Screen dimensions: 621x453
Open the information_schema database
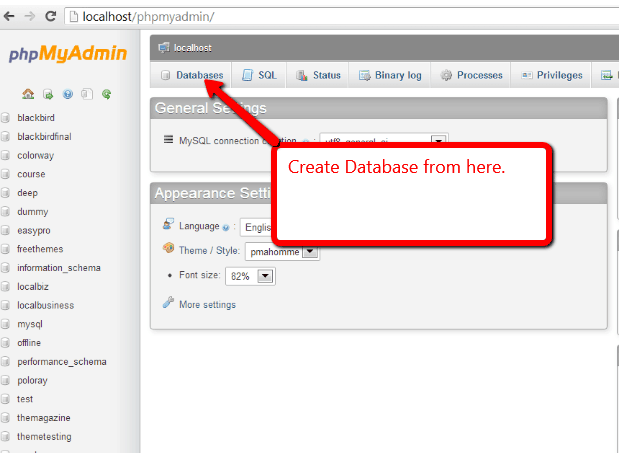click(x=59, y=268)
